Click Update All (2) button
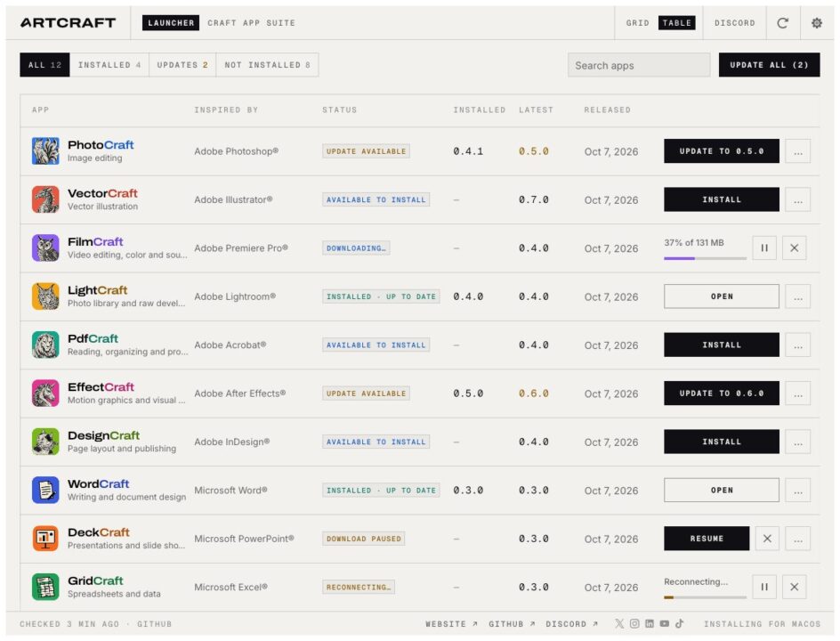The image size is (840, 641). point(770,65)
